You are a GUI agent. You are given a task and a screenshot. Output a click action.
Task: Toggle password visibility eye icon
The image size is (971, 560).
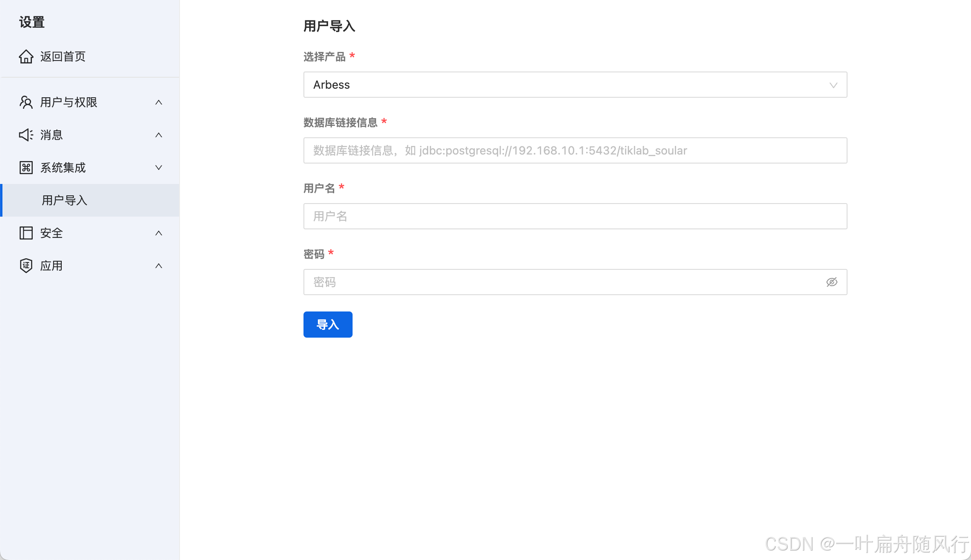tap(832, 282)
